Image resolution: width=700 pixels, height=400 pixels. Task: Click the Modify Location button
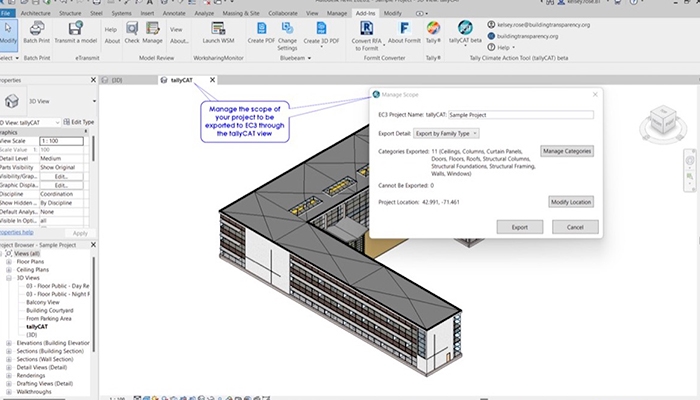point(571,202)
